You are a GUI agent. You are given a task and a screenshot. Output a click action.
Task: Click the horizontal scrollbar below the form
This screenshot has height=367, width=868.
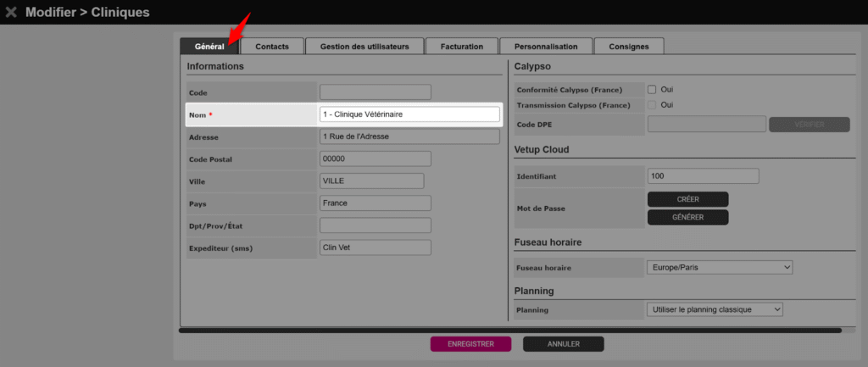[509, 331]
